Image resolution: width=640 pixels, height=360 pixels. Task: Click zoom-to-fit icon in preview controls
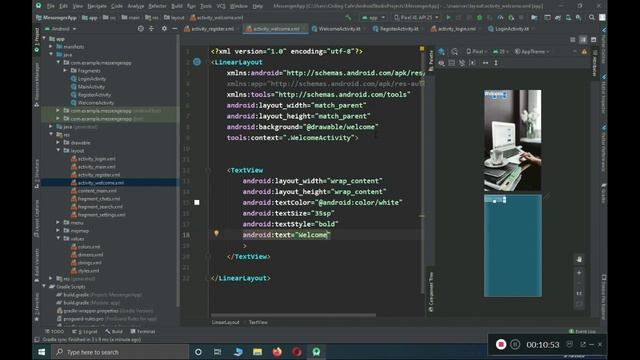pos(579,304)
